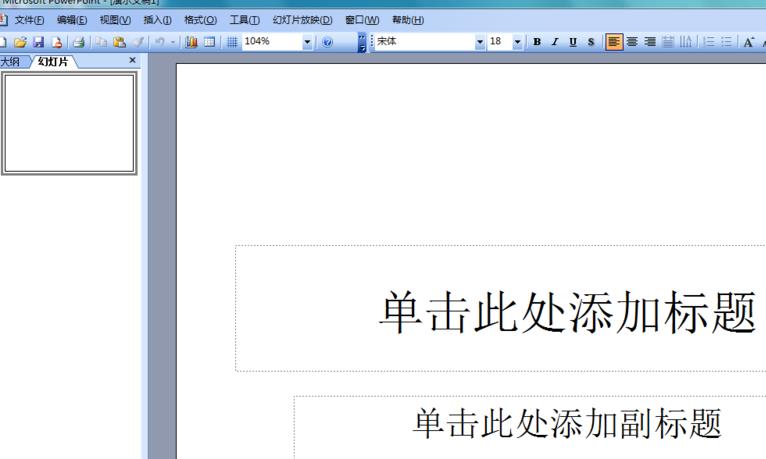The image size is (766, 459).
Task: Insert a table with the table icon
Action: click(x=210, y=42)
